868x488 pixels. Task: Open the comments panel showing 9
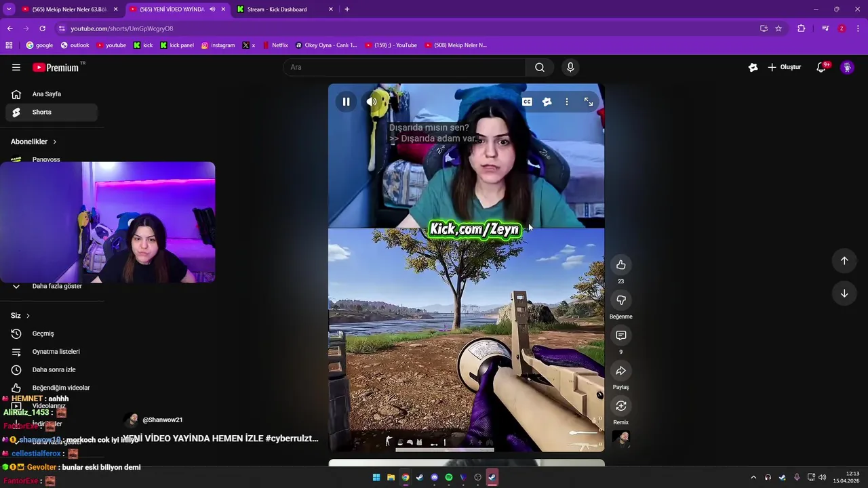point(620,335)
